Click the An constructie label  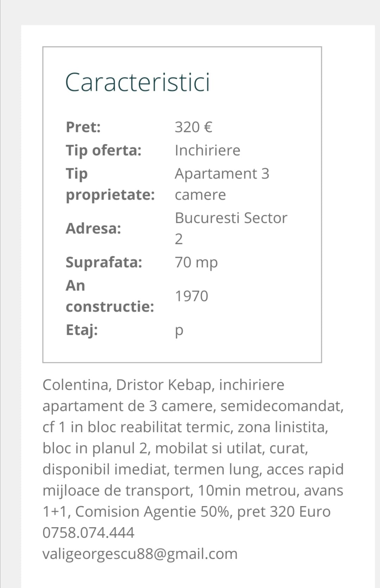click(x=110, y=296)
